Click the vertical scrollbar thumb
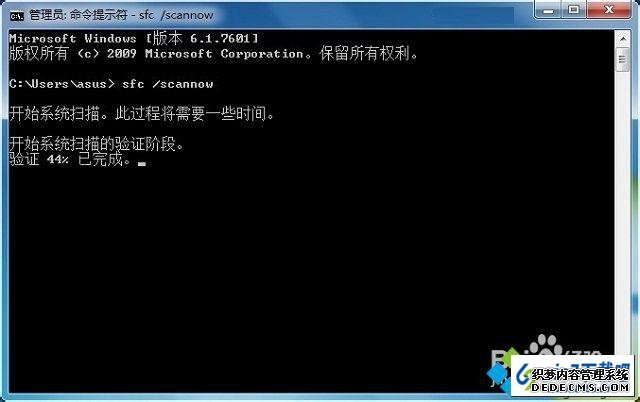This screenshot has height=402, width=640. (623, 60)
